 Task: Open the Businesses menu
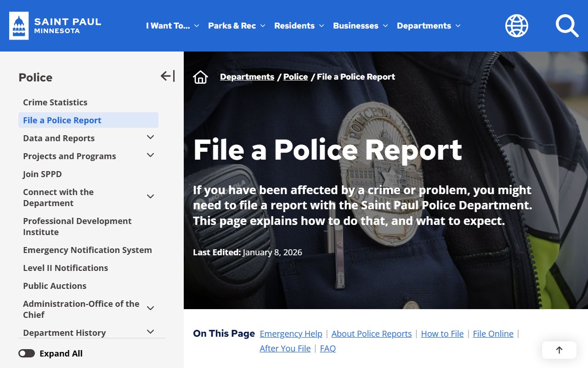[x=361, y=26]
